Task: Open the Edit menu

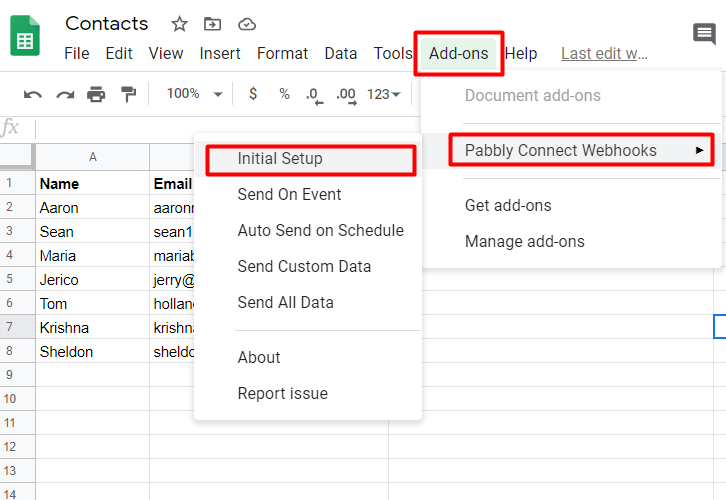Action: 119,54
